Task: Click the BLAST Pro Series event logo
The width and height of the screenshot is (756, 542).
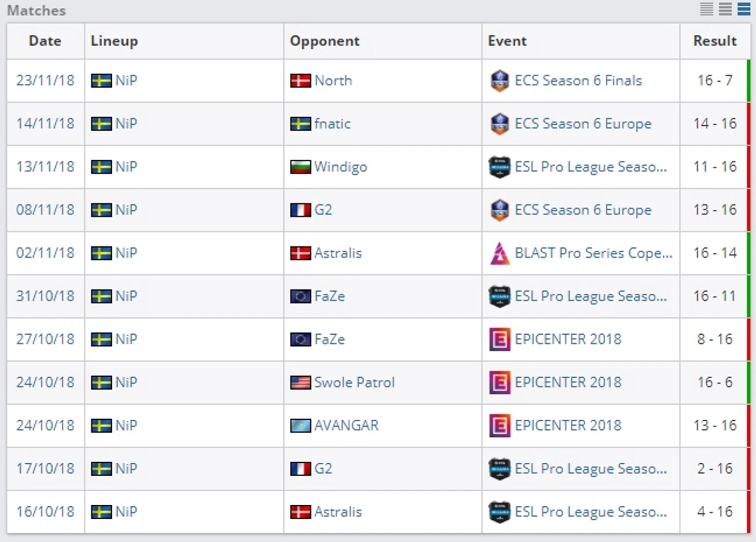Action: point(500,253)
